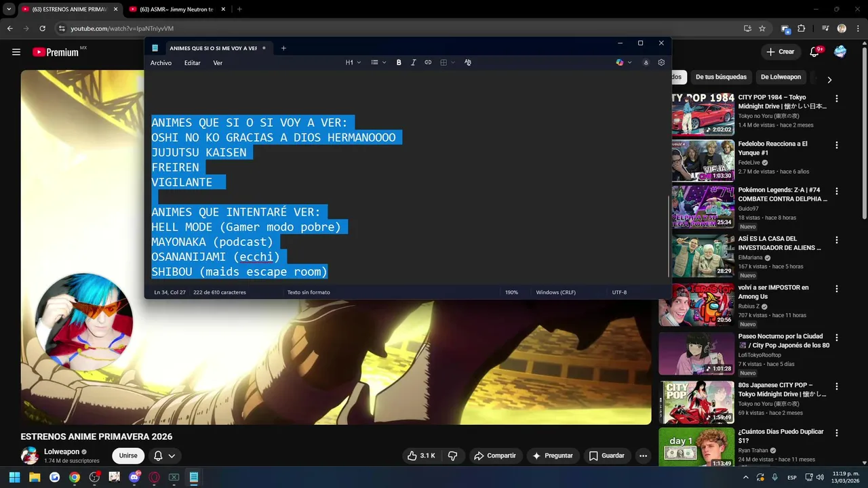868x488 pixels.
Task: Open volví a ser IMPOSTOR video thumbnail
Action: coord(696,304)
